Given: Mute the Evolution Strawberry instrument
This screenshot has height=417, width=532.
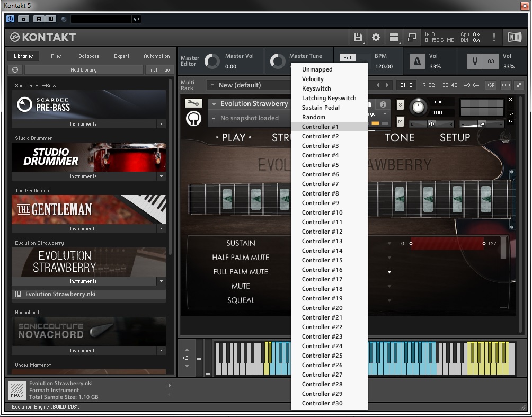Looking at the screenshot, I should click(400, 122).
